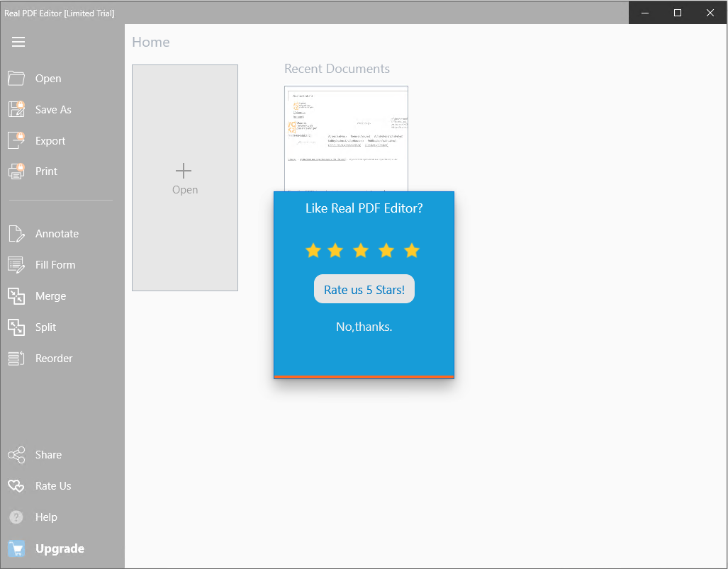
Task: Go to the Home screen
Action: [150, 42]
